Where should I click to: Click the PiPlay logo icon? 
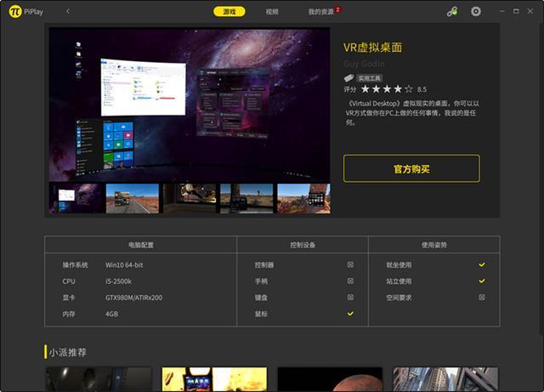coord(14,12)
